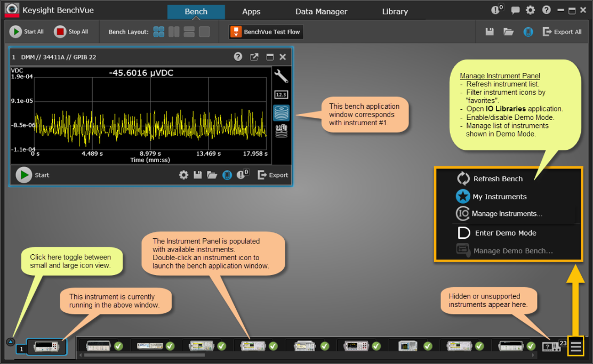Select the bottom view icon in DMM sidebar
593x364 pixels.
282,131
